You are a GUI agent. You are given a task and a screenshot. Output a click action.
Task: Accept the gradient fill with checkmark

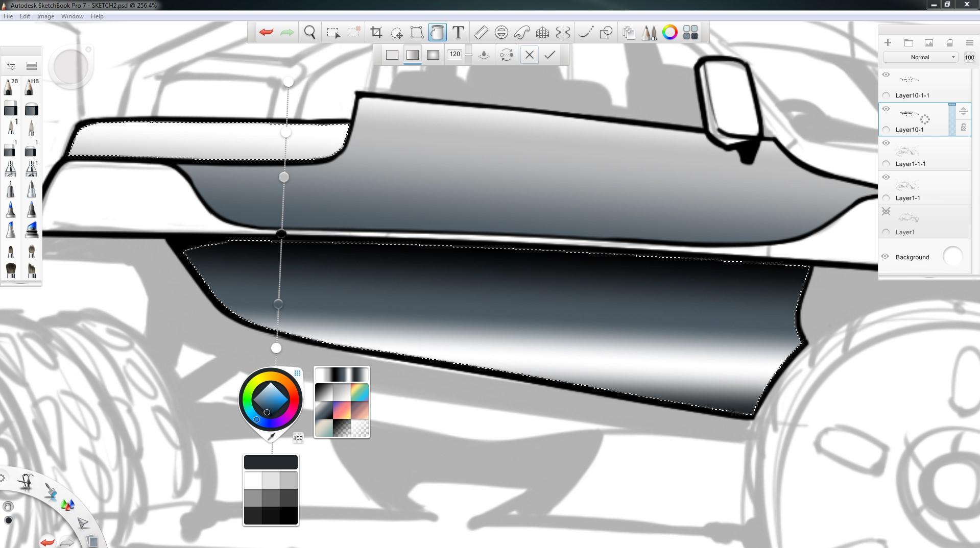pos(549,55)
